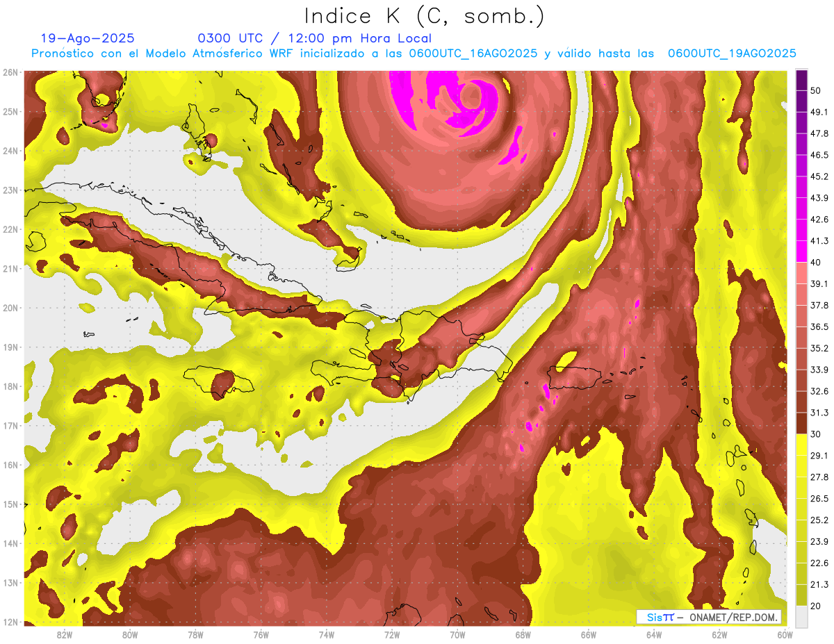Click the colorbar value label "37.8"
This screenshot has width=834, height=644.
[819, 305]
